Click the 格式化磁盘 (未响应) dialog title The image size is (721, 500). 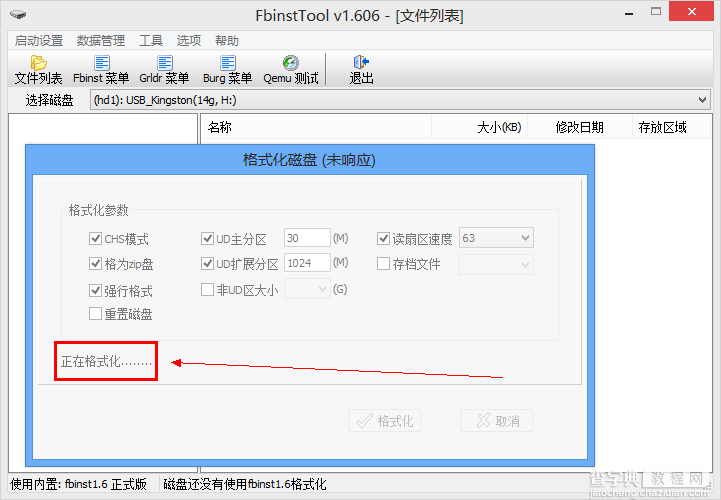tap(309, 160)
